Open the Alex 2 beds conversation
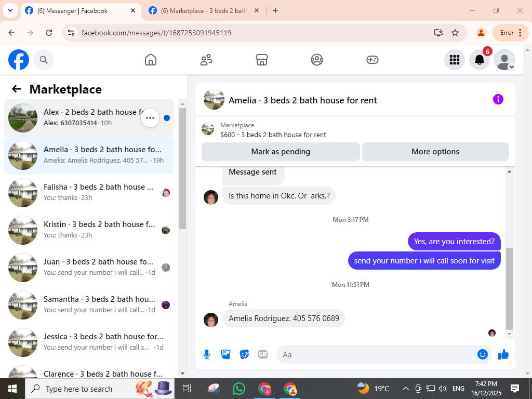 click(89, 118)
